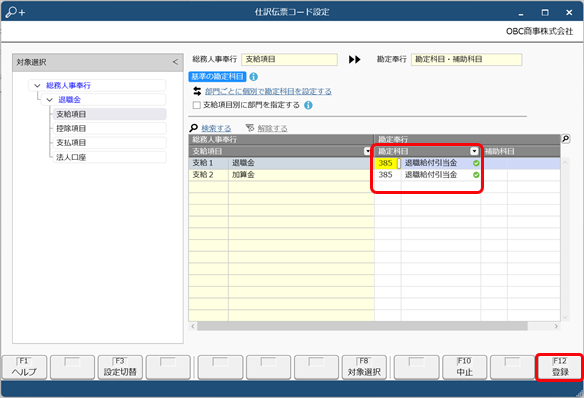This screenshot has height=398, width=584.
Task: Click the F12 登録 button
Action: pos(560,367)
